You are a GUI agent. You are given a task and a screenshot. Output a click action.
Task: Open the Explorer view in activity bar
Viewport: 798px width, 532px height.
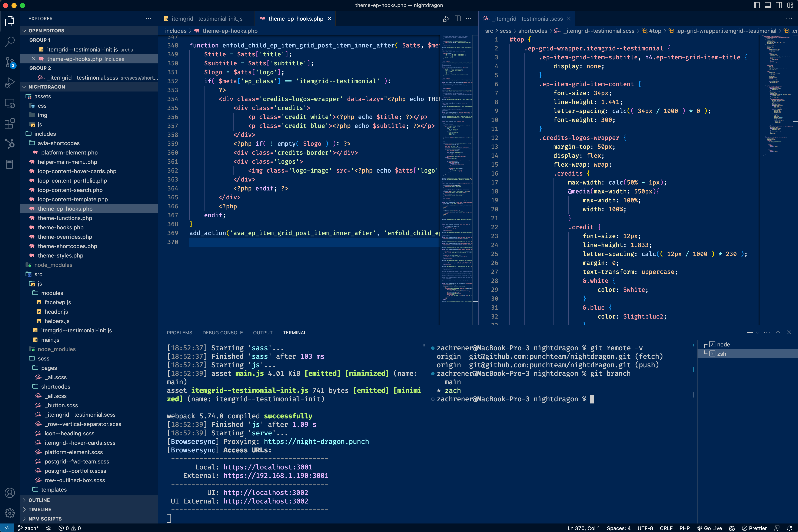pos(10,21)
